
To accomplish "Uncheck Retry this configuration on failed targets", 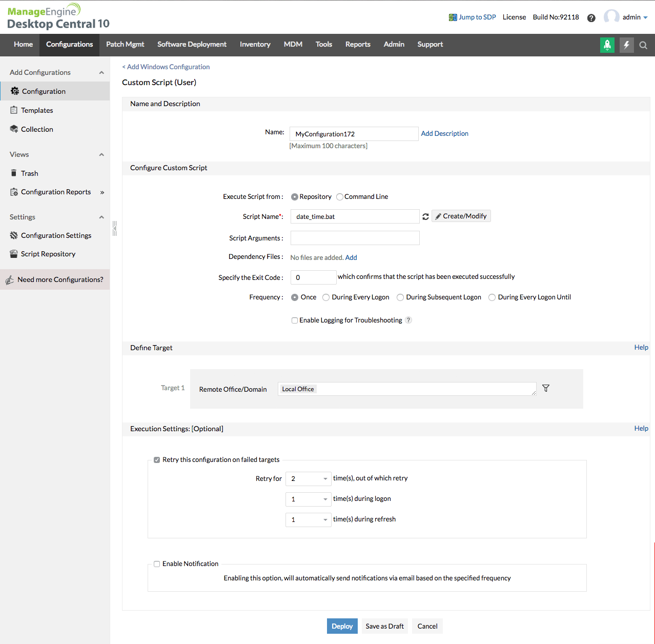I will 157,460.
